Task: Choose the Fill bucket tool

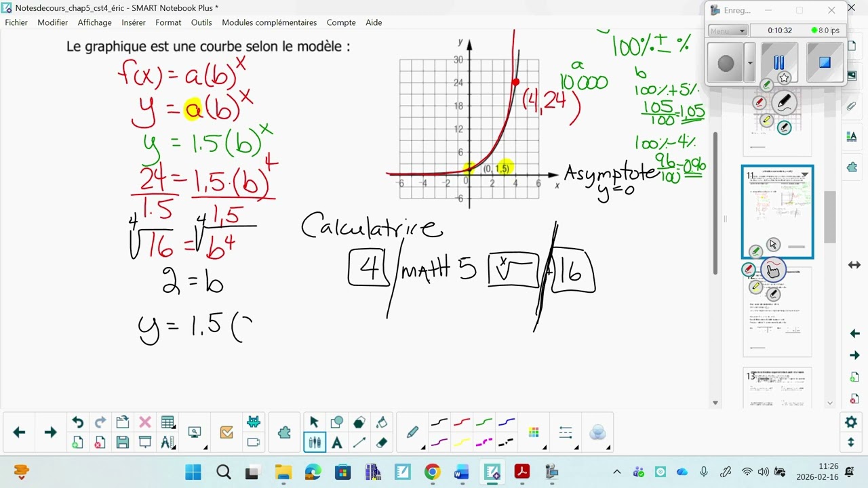Action: click(381, 422)
